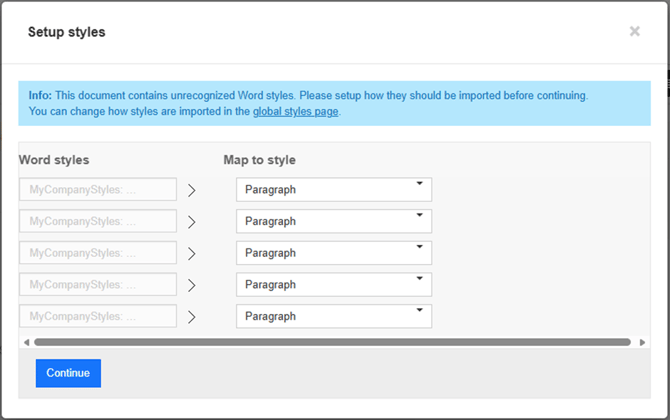Screen dimensions: 670x420
Task: Select the first MyCompanyStyles Word style field
Action: [x=98, y=190]
